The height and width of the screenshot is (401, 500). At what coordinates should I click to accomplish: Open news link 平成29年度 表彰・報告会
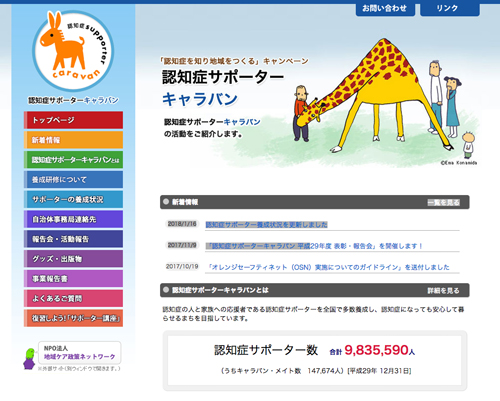pyautogui.click(x=314, y=246)
